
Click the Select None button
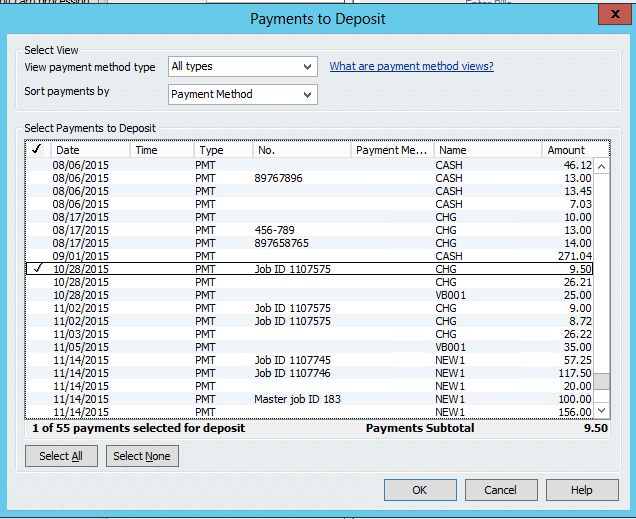142,456
